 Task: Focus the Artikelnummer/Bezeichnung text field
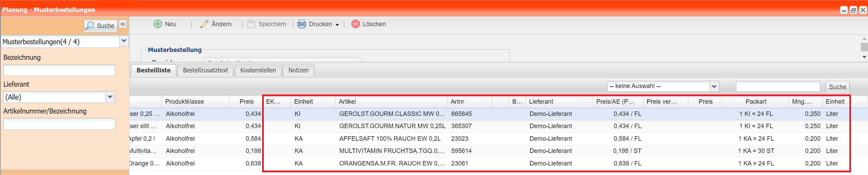tap(59, 124)
